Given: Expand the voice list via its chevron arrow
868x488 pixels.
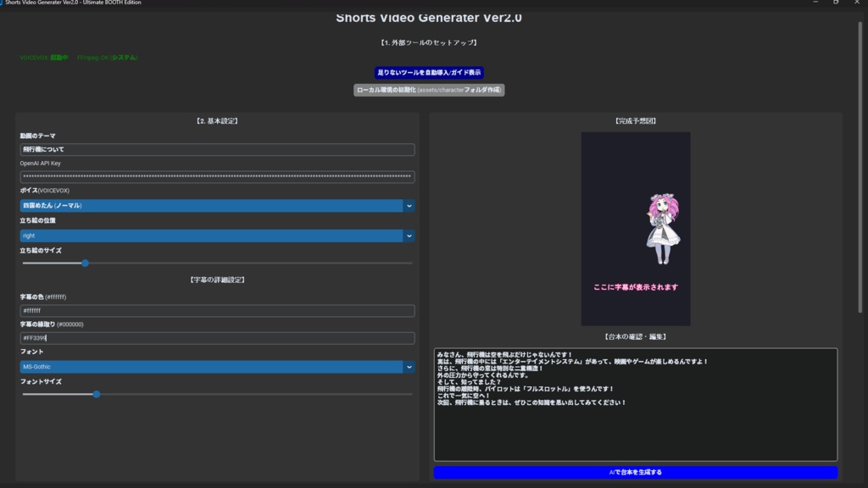Looking at the screenshot, I should pos(408,205).
